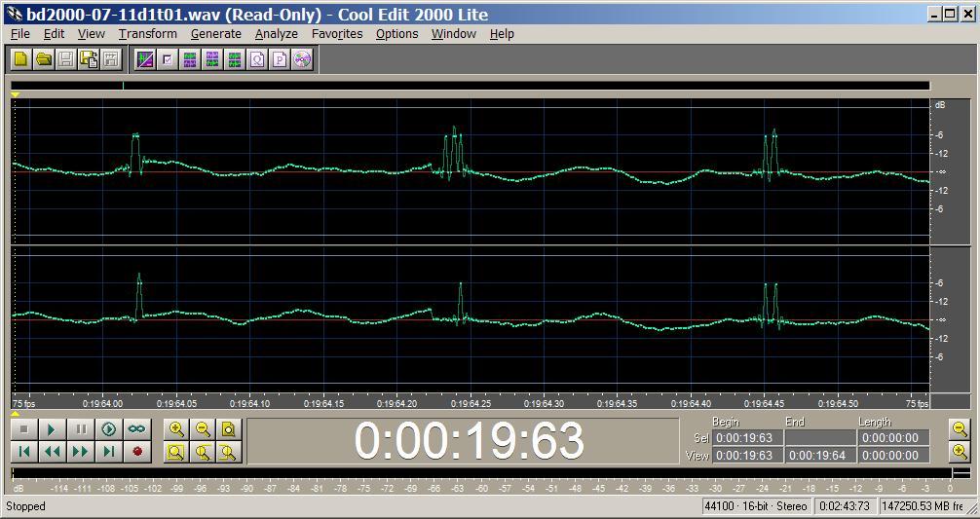This screenshot has height=519, width=980.
Task: Open the Favorites menu
Action: click(336, 33)
